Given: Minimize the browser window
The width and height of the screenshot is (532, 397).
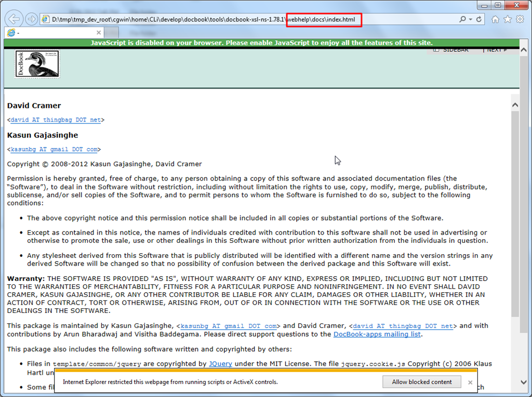Looking at the screenshot, I should coord(484,5).
